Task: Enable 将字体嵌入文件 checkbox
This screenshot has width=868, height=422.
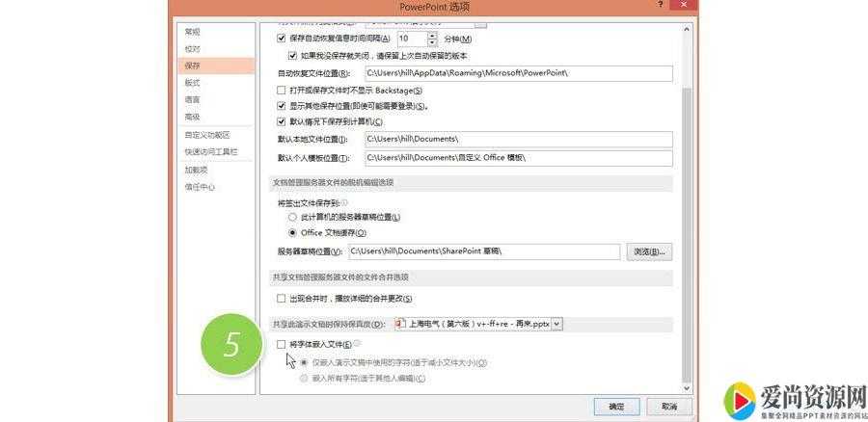Action: (x=282, y=344)
